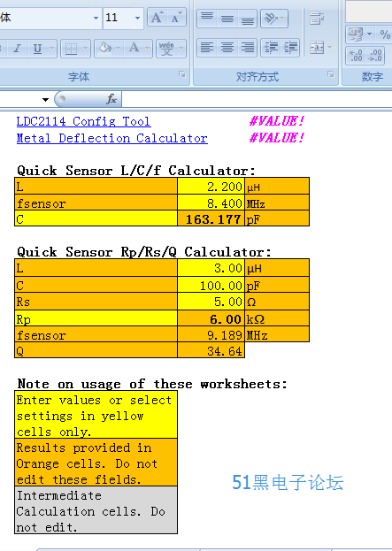Image resolution: width=392 pixels, height=551 pixels.
Task: Open merge and center dropdown arrow
Action: (330, 48)
